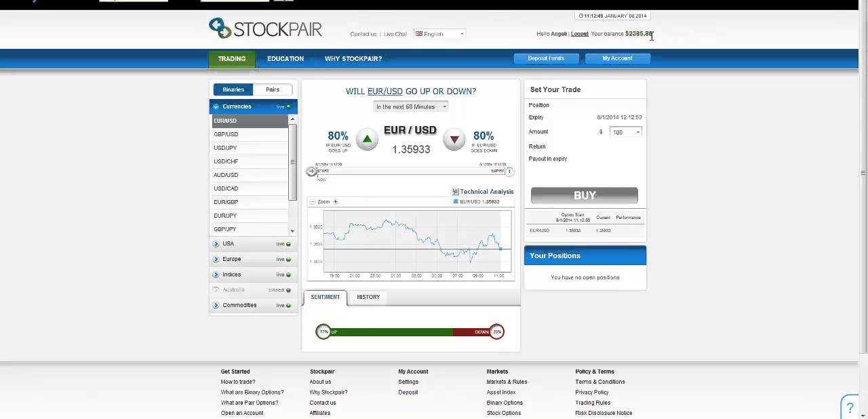Click the My Account button

[x=617, y=58]
